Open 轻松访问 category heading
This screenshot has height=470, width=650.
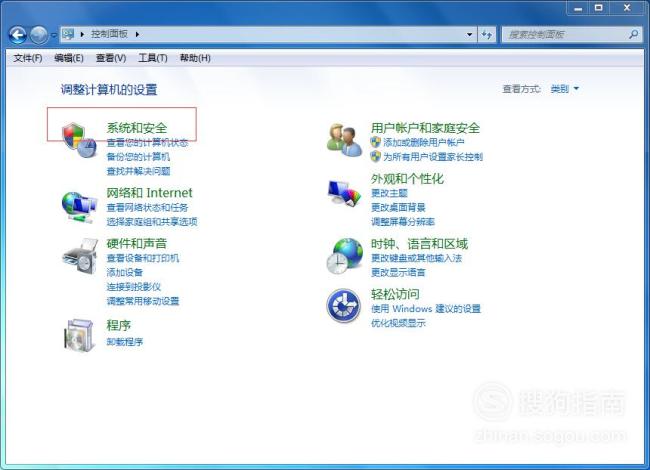pos(395,294)
